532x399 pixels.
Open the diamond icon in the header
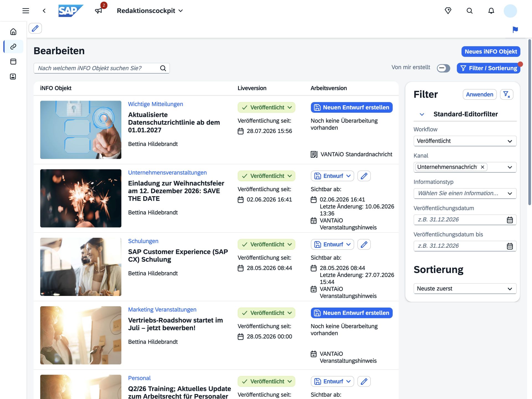(x=448, y=11)
